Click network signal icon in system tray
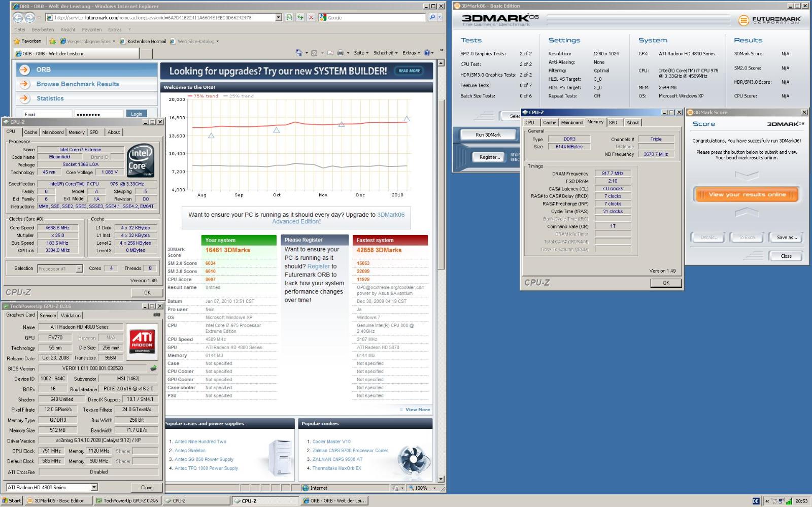812x507 pixels. (789, 501)
